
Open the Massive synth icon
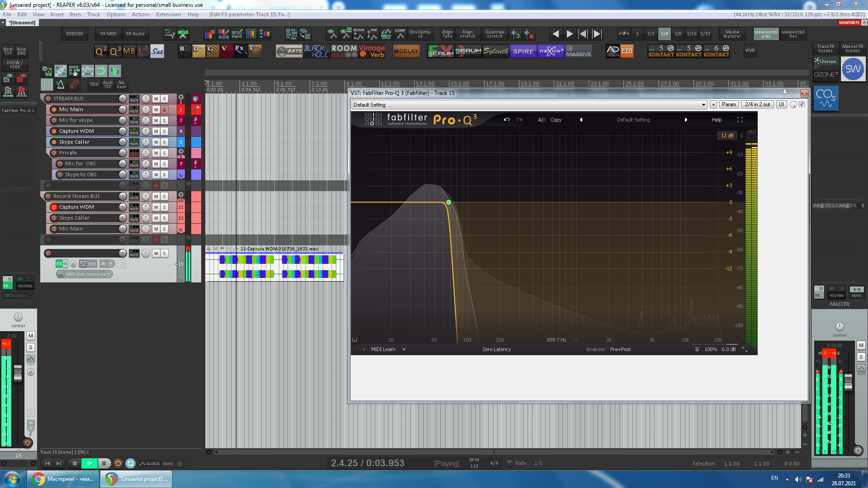pos(578,51)
